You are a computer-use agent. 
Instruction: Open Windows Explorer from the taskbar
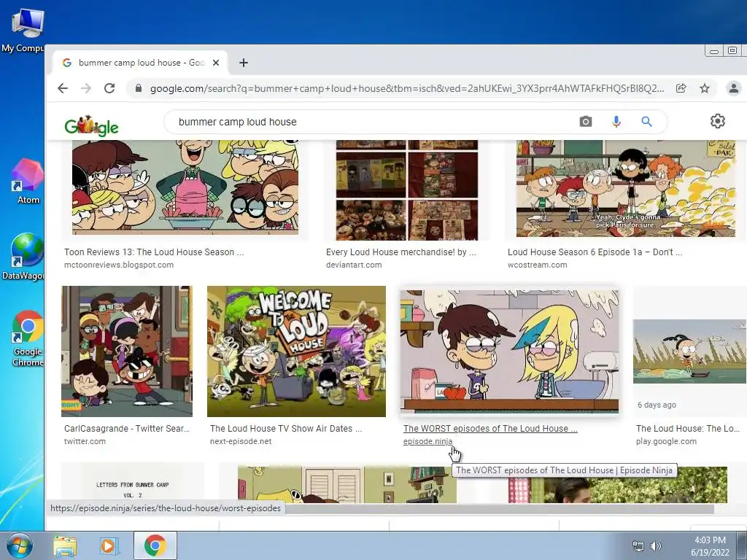[x=65, y=545]
